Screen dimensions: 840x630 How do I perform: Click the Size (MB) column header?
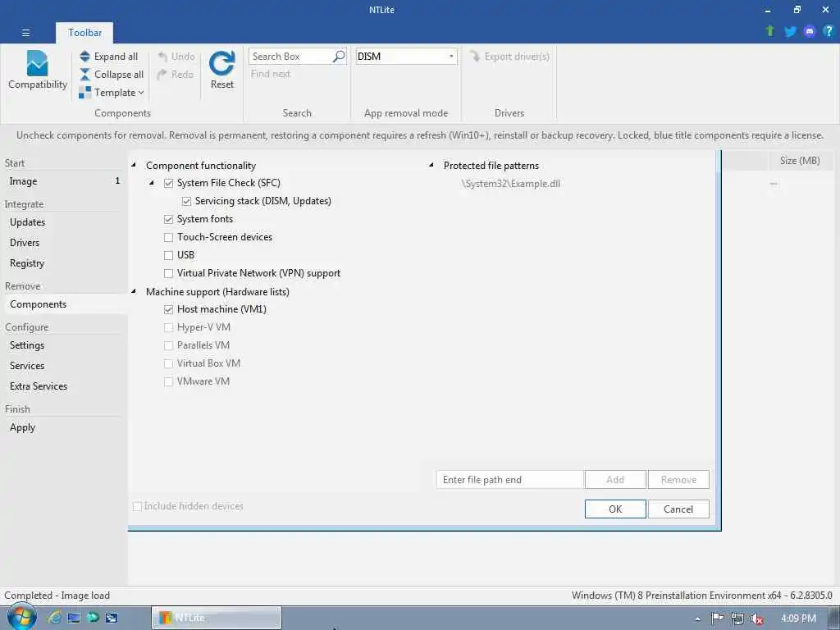click(799, 160)
